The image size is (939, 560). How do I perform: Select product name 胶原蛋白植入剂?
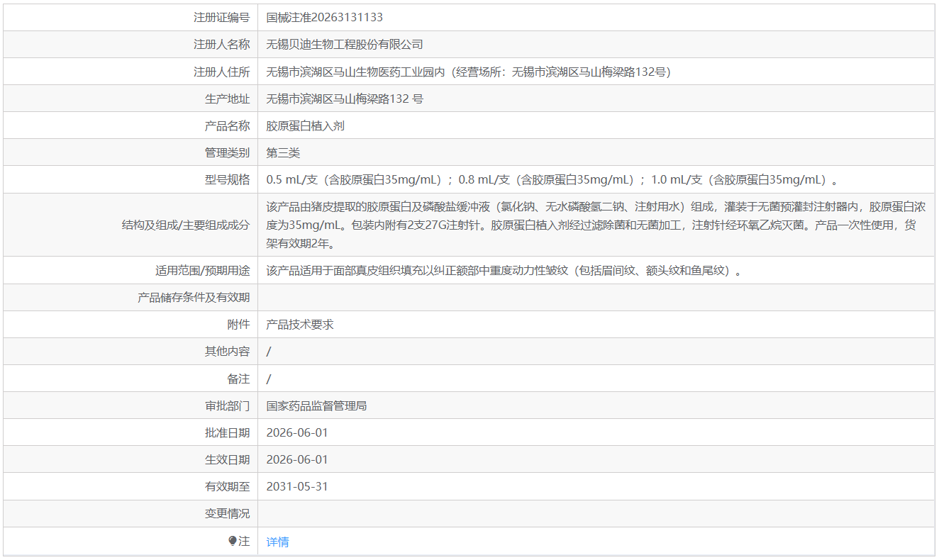(305, 125)
